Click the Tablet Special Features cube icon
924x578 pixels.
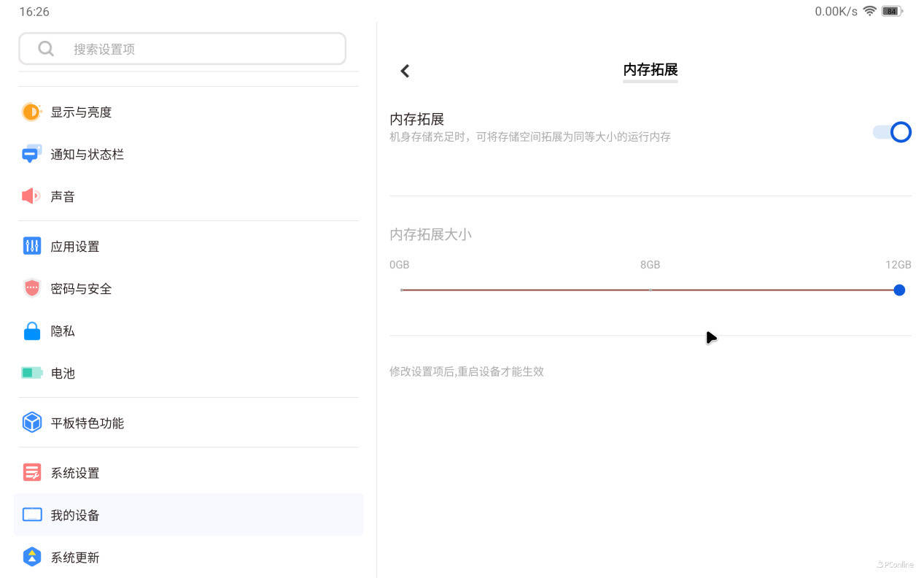click(31, 423)
